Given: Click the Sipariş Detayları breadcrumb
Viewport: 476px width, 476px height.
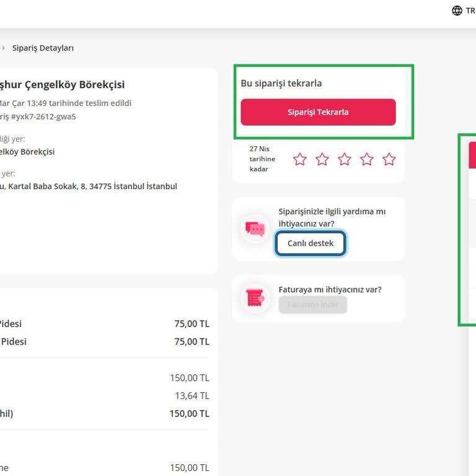Looking at the screenshot, I should pos(43,48).
